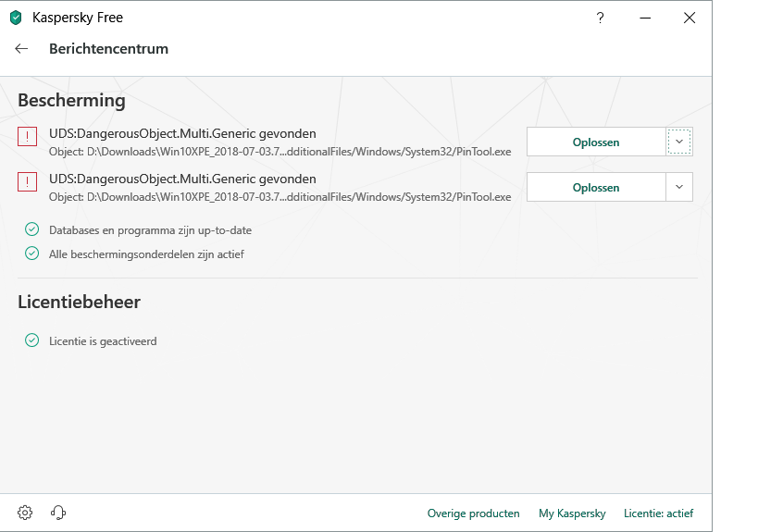Select second UDS:DangerousObject.Multi.Generic gevonden title

pos(182,179)
